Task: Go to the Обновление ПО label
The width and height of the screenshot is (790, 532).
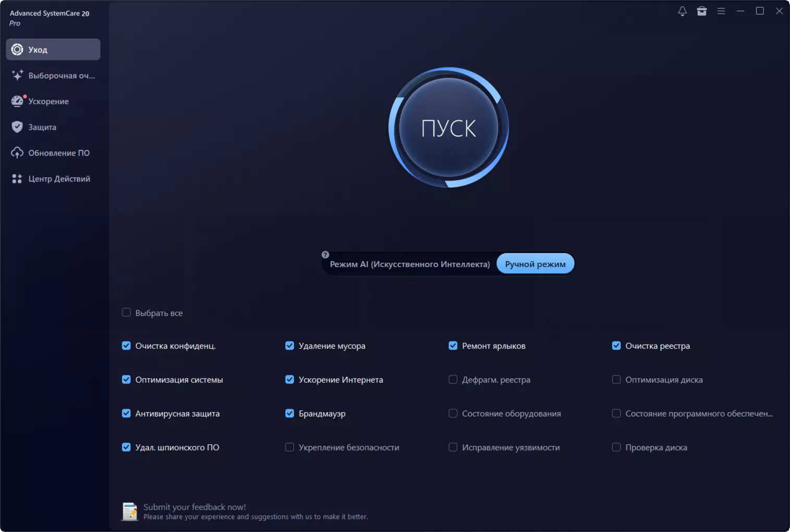Action: pos(59,153)
